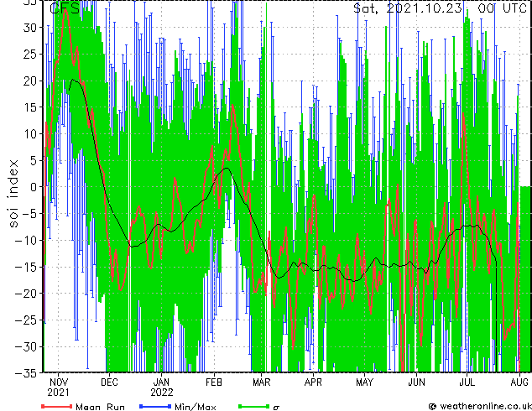Click the 20 value on y-axis
532x411 pixels.
(30, 81)
